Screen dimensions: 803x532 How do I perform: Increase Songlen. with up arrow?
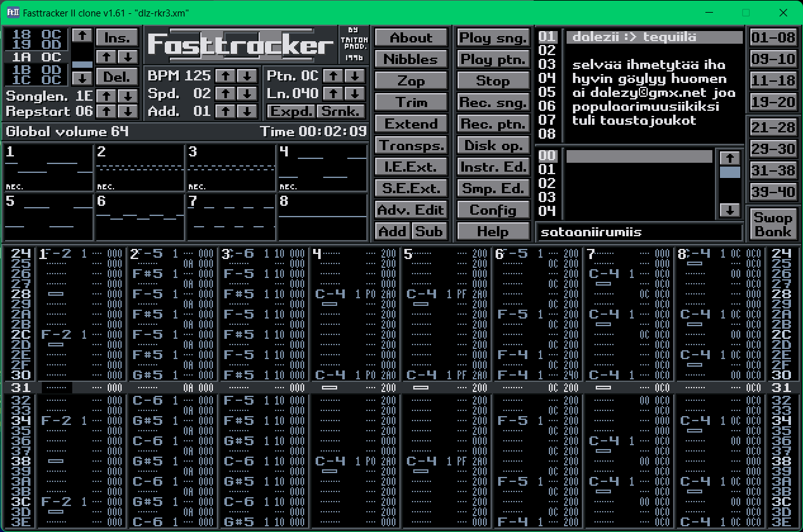[x=106, y=96]
